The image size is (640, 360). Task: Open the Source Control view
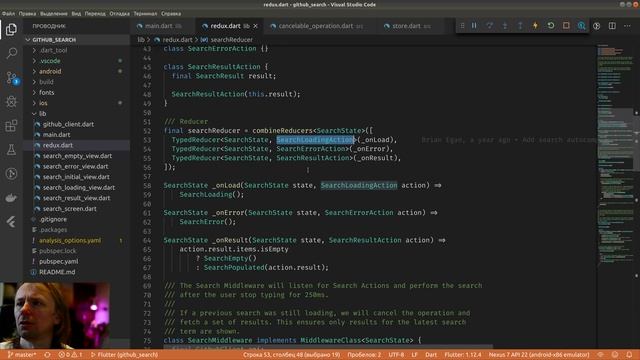click(12, 78)
